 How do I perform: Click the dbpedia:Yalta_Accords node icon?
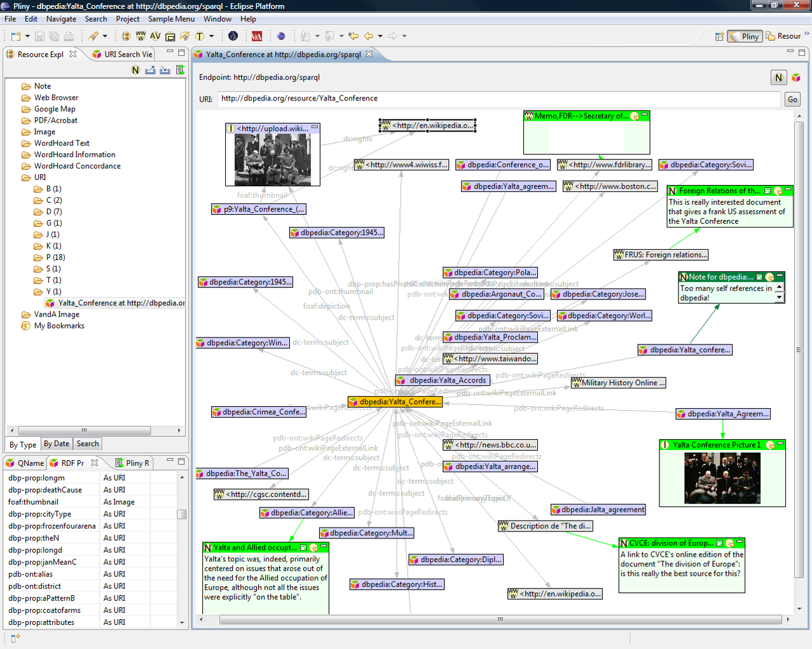pyautogui.click(x=401, y=380)
